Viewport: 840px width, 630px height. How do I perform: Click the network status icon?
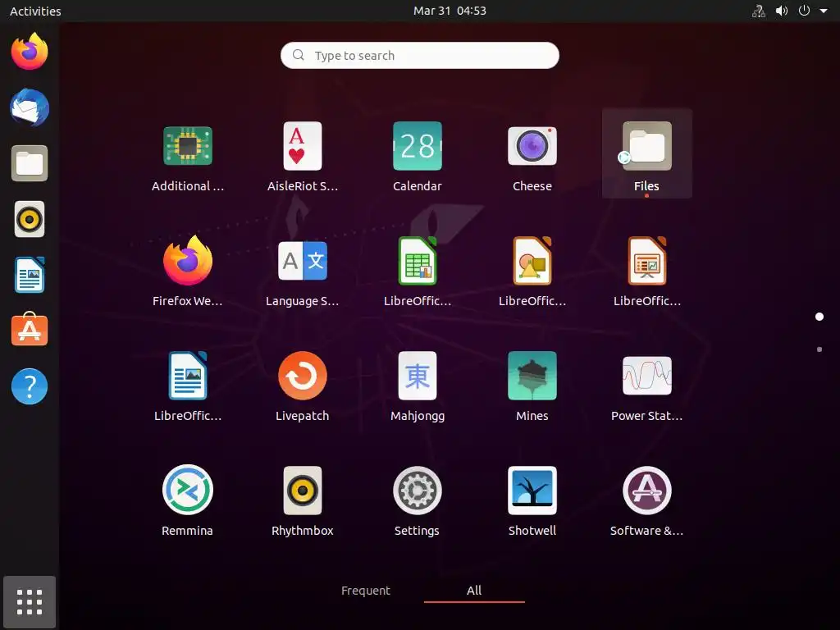tap(759, 11)
